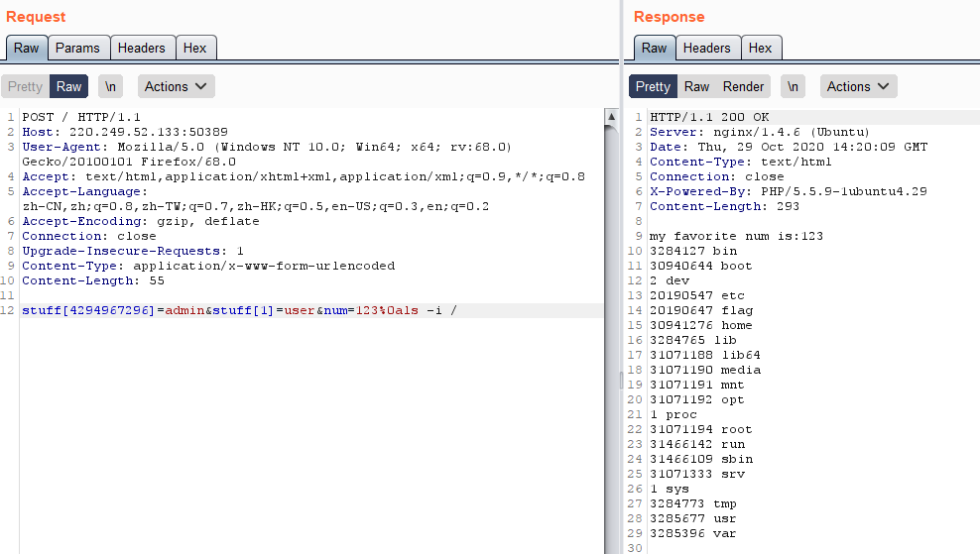
Task: Click the '30940644 boot' response line
Action: tap(701, 266)
